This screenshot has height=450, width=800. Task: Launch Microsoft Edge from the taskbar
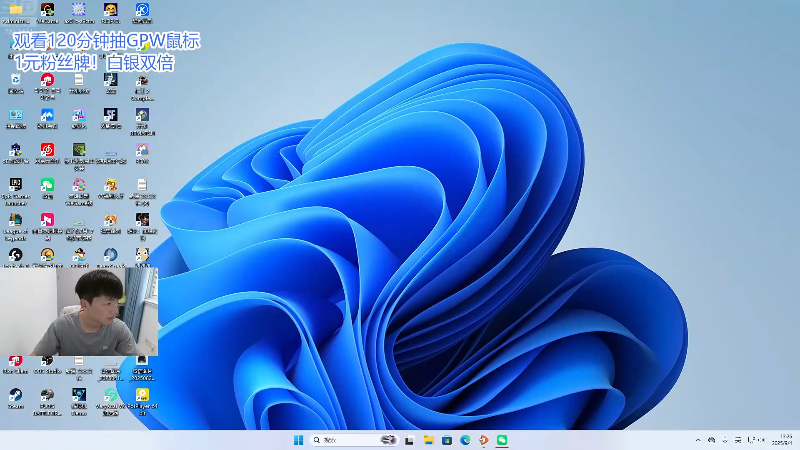[465, 440]
